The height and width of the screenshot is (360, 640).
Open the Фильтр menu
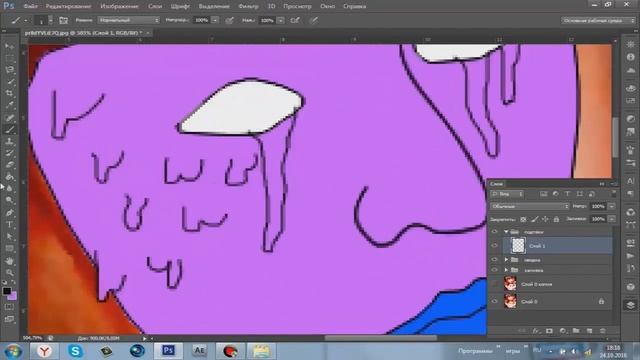pyautogui.click(x=248, y=6)
